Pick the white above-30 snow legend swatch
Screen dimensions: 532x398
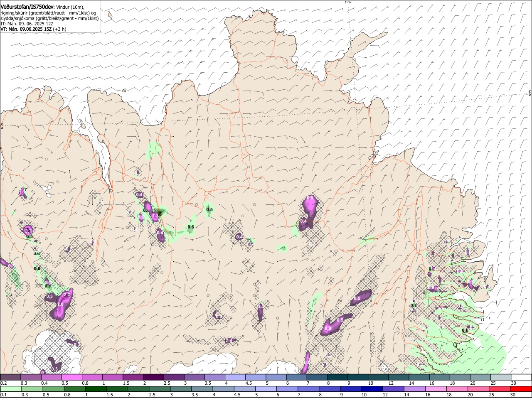522,377
